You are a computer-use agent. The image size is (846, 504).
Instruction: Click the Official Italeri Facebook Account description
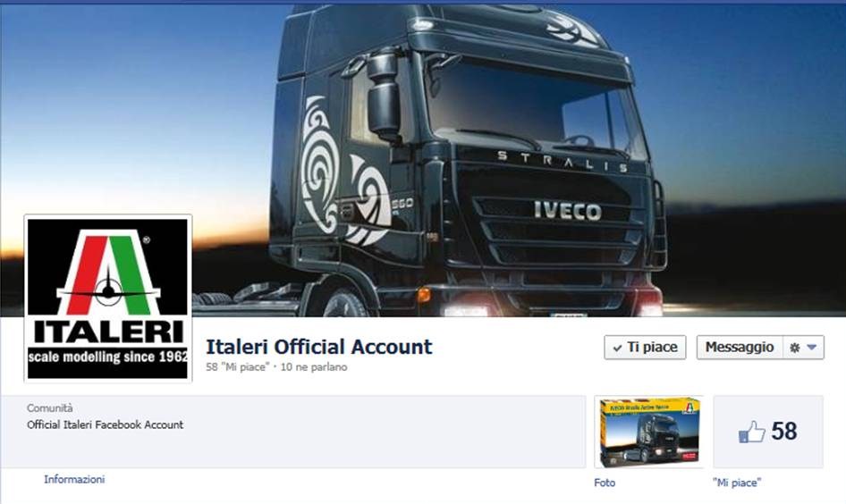(106, 424)
